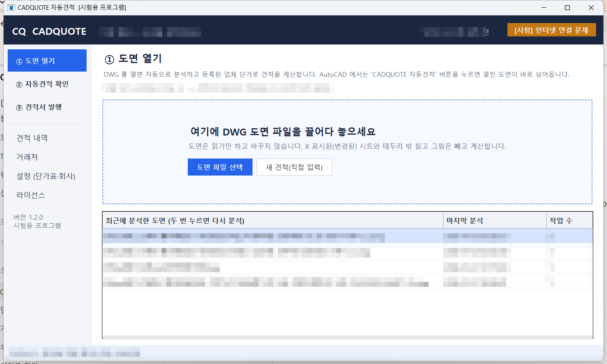
Task: Click the 버전 1.2.0 version text
Action: pos(28,217)
